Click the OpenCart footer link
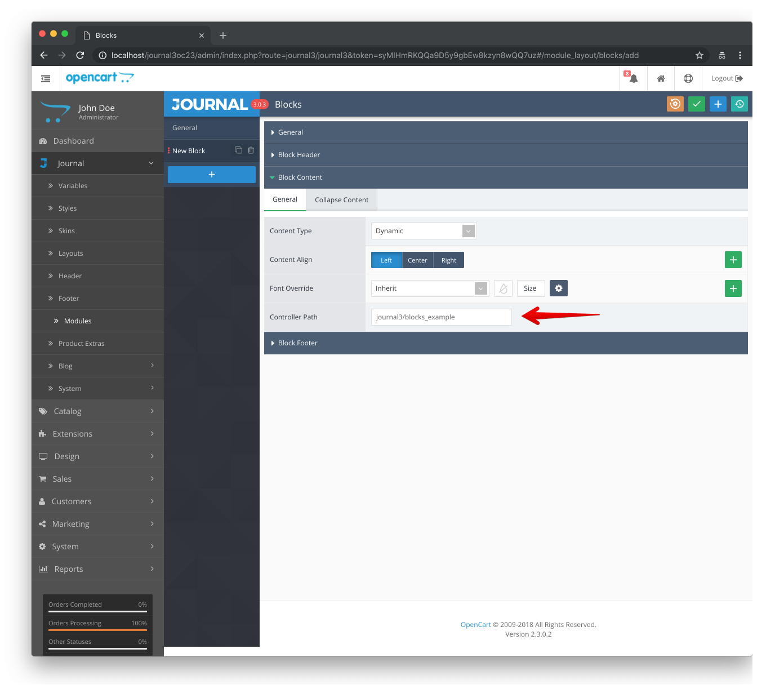The width and height of the screenshot is (784, 698). pyautogui.click(x=476, y=625)
